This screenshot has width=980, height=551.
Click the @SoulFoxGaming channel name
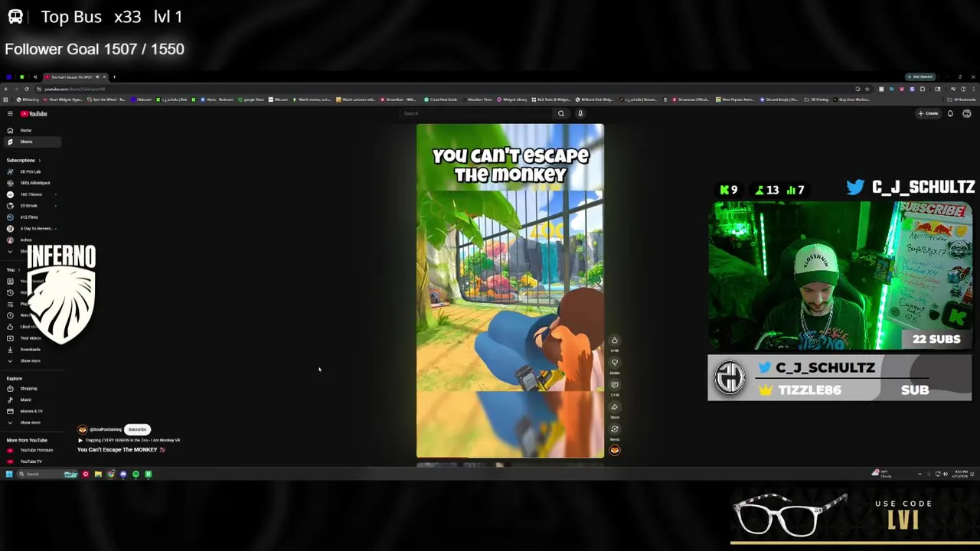pyautogui.click(x=106, y=429)
